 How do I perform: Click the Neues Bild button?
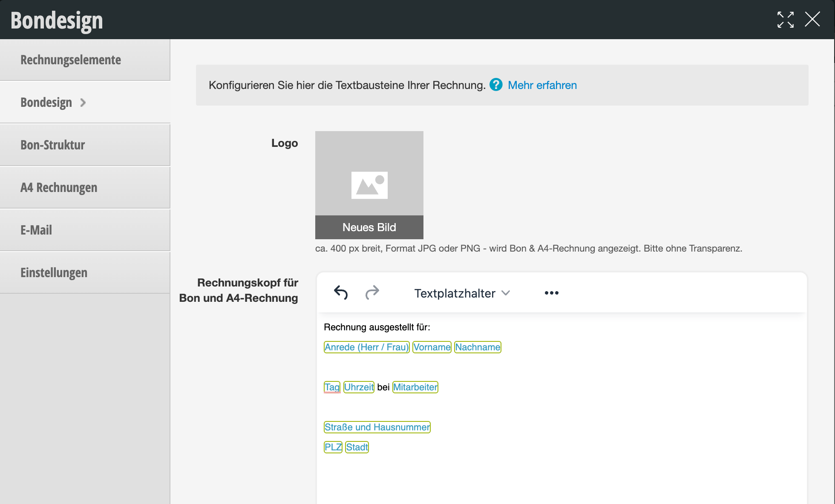point(369,227)
